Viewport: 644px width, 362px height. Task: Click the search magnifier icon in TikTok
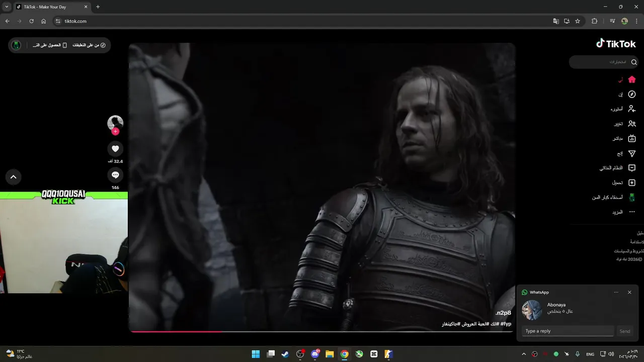pyautogui.click(x=634, y=62)
